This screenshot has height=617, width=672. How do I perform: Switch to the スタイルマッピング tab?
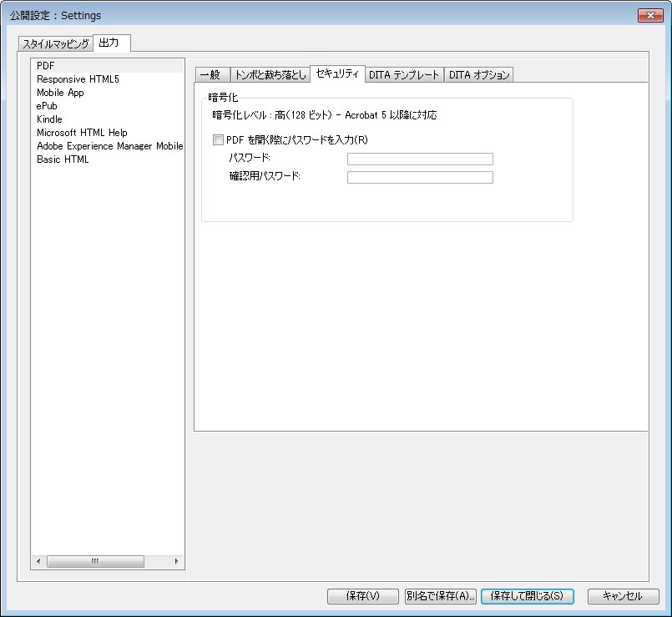[x=54, y=43]
